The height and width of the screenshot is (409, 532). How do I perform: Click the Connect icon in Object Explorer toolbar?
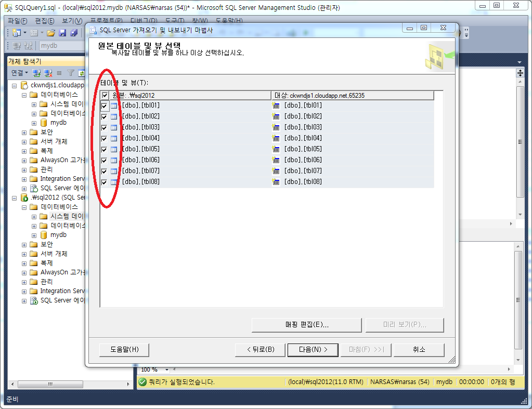coord(36,73)
